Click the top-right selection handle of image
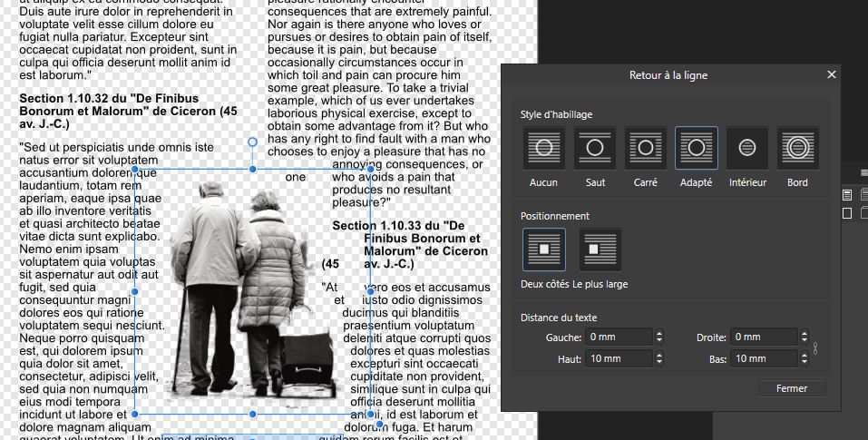Viewport: 868px width, 440px height. pyautogui.click(x=370, y=169)
